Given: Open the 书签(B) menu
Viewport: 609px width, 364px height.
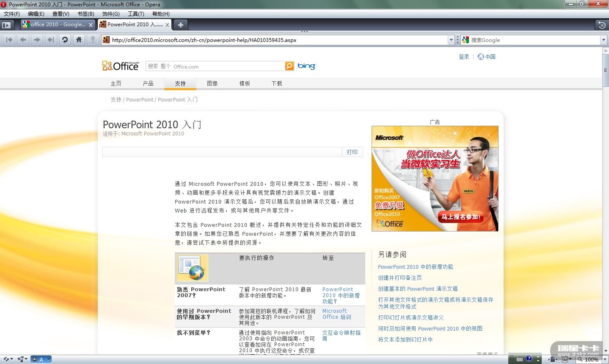Looking at the screenshot, I should tap(85, 14).
